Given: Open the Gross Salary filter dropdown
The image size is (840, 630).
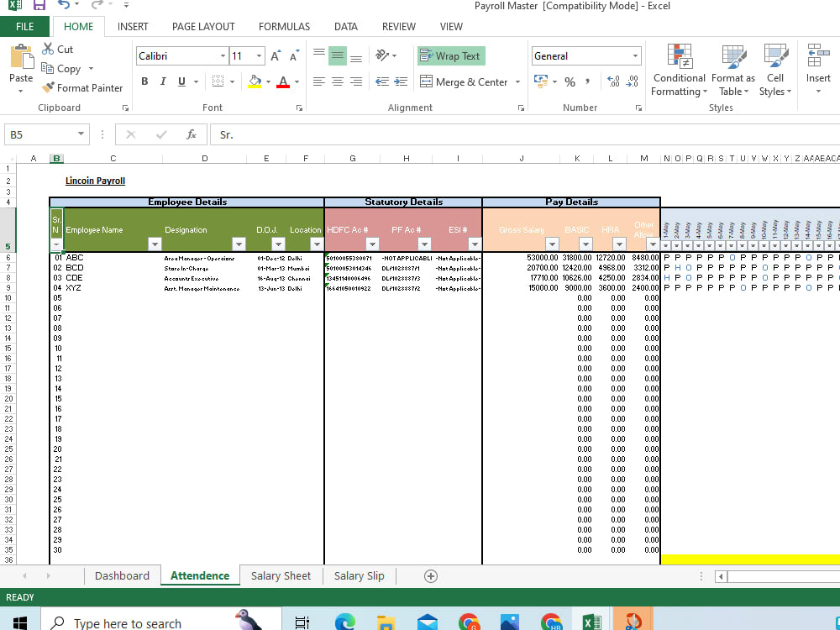Looking at the screenshot, I should click(553, 244).
